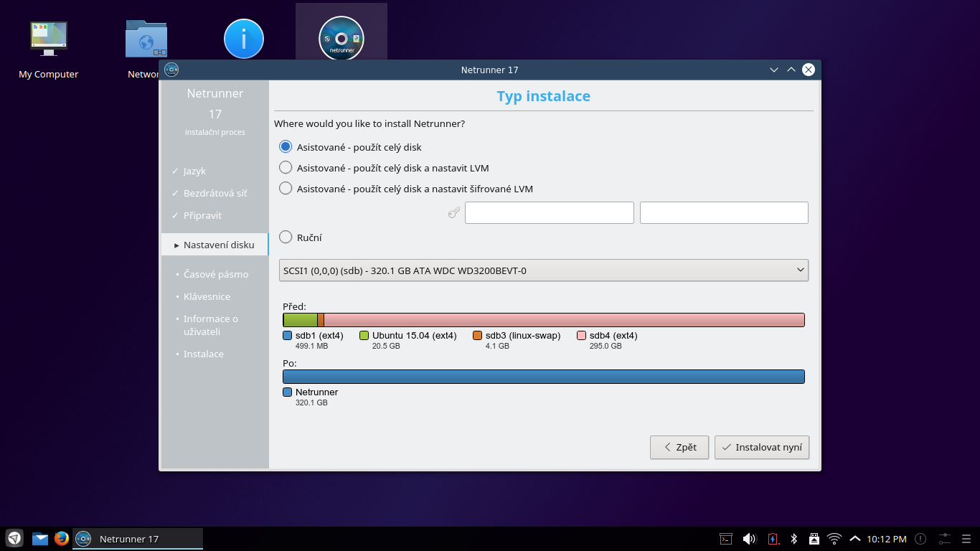Select the Instalace step in sidebar
This screenshot has width=980, height=551.
click(203, 354)
